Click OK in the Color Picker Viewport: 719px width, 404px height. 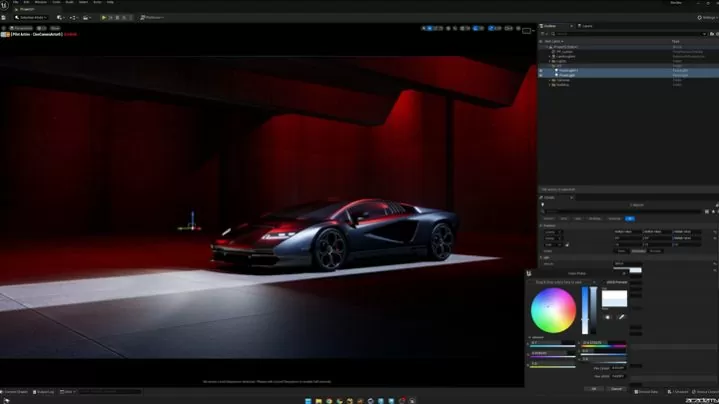pyautogui.click(x=593, y=388)
